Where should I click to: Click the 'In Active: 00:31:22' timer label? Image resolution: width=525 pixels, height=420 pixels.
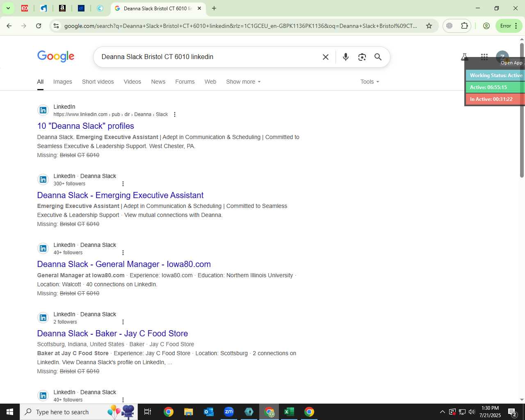click(496, 99)
